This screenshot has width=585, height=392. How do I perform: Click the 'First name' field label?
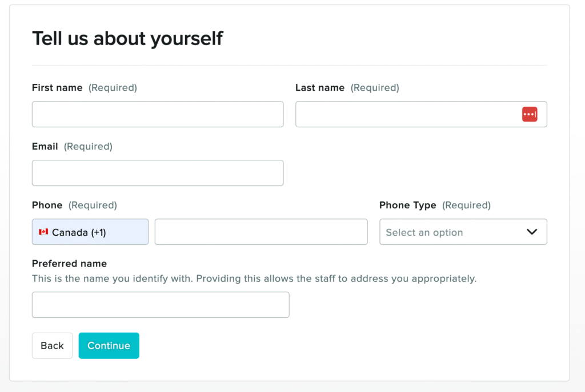pos(57,88)
